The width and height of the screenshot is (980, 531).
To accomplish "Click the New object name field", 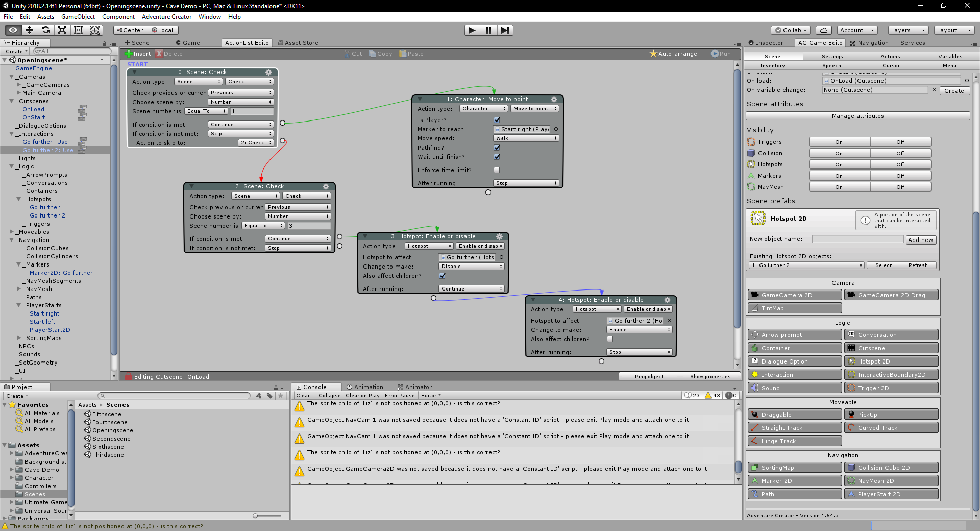I will tap(857, 239).
